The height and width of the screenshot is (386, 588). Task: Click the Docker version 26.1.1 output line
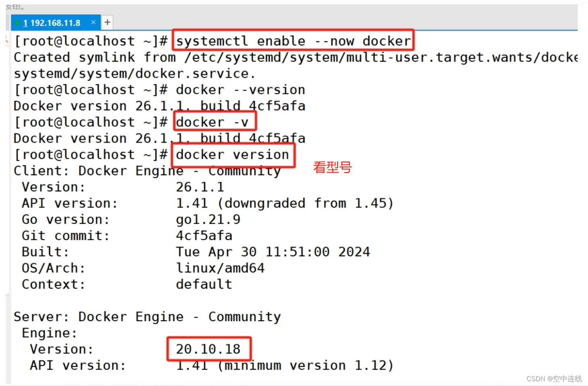click(x=158, y=106)
